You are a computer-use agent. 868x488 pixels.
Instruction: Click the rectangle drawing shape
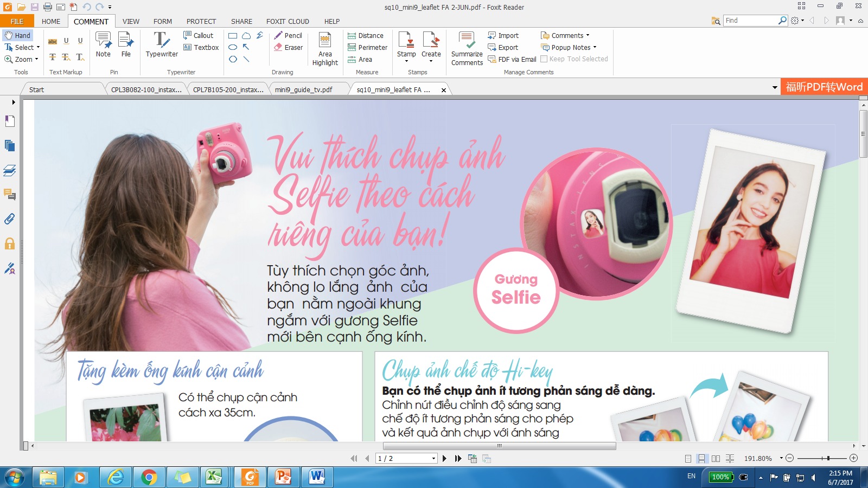tap(233, 36)
